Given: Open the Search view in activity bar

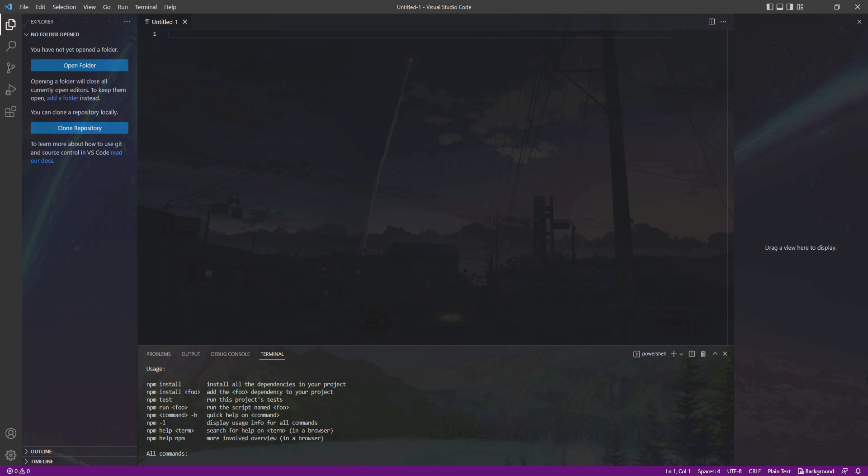Looking at the screenshot, I should click(x=11, y=46).
